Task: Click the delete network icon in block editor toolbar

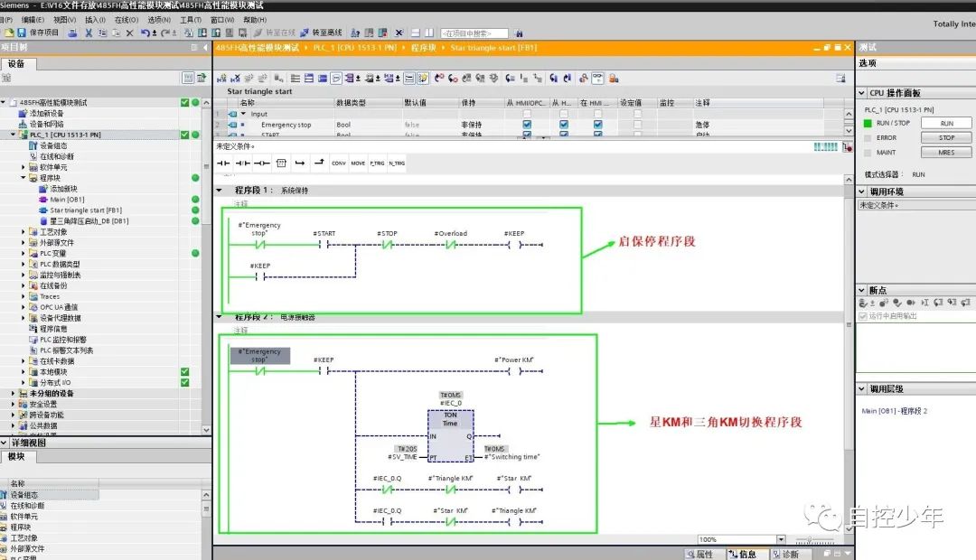Action: (235, 79)
